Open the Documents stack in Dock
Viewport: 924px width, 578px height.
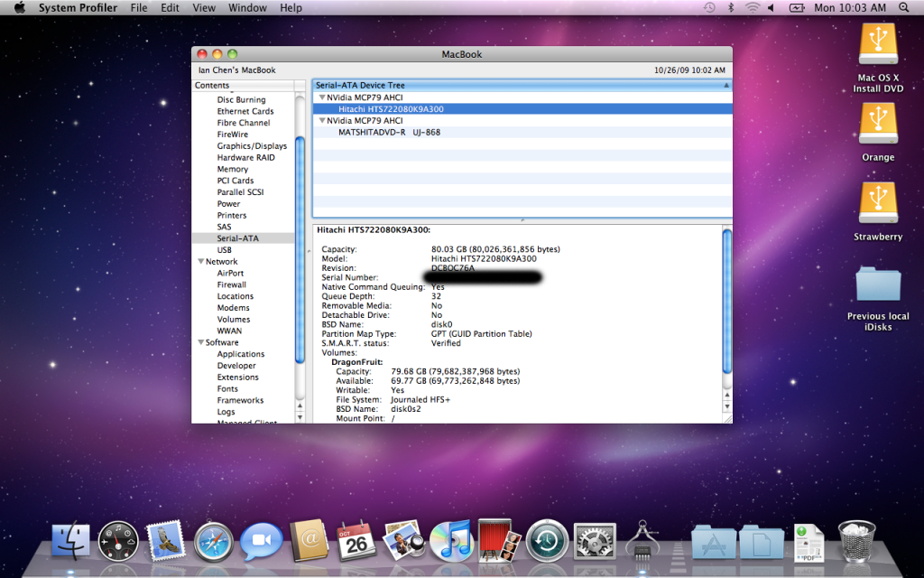coord(761,542)
